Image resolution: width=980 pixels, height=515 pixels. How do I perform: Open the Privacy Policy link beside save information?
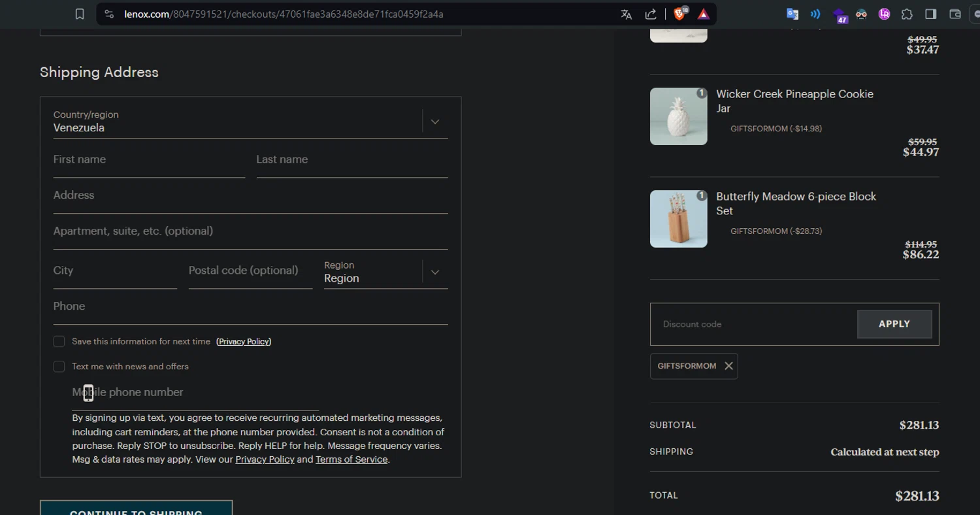(244, 342)
